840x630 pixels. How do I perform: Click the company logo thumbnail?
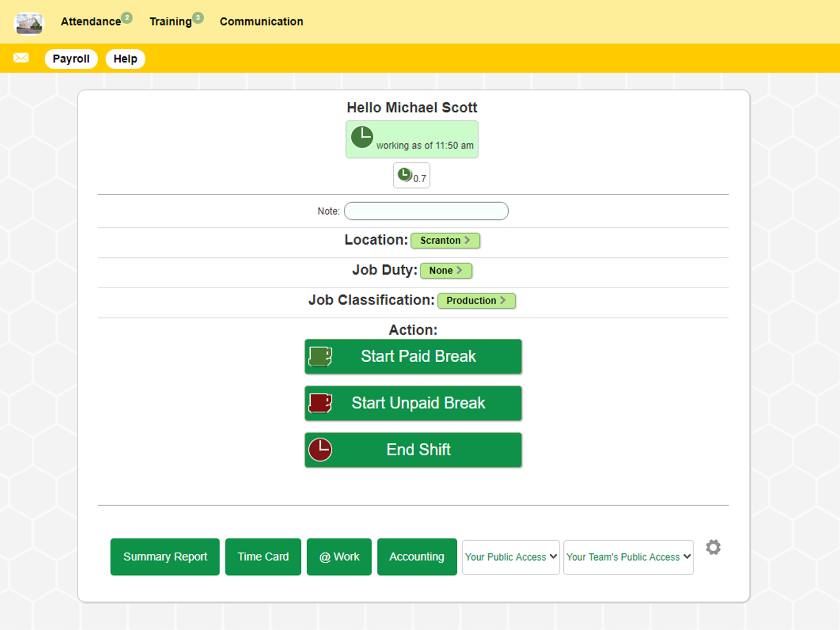29,23
